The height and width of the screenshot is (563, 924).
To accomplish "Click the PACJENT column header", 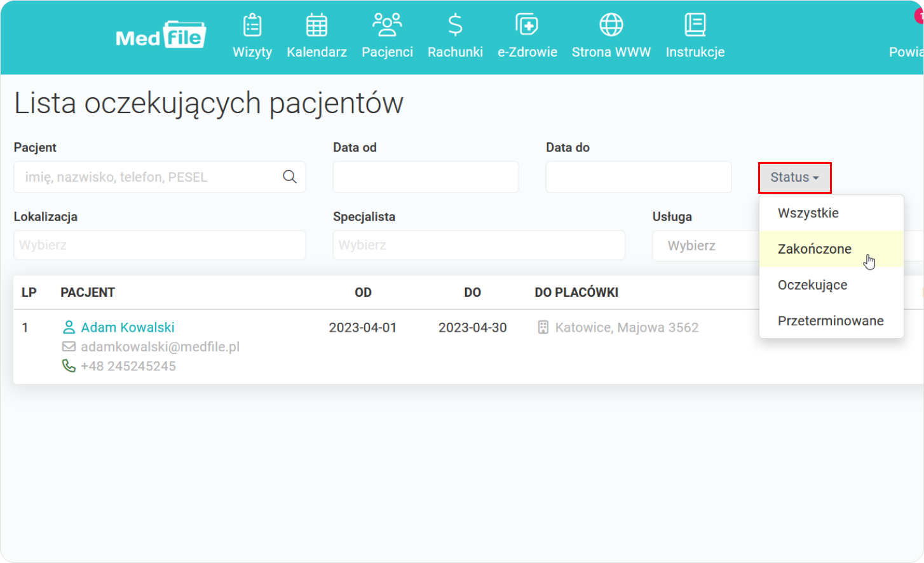I will pyautogui.click(x=88, y=292).
